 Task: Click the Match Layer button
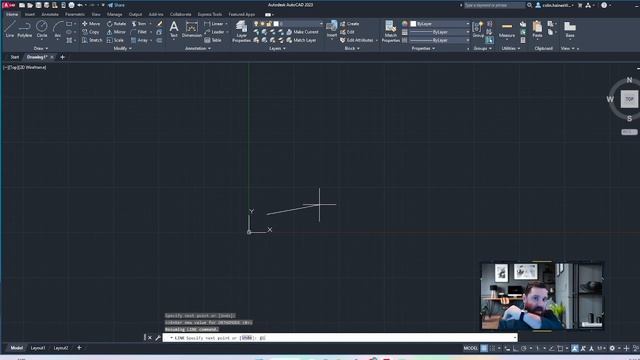click(x=301, y=40)
